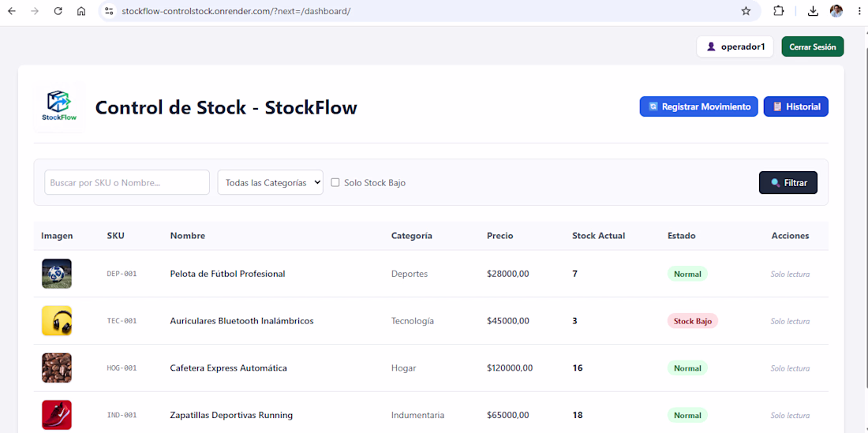Focus the Buscar por SKU o Nombre field
Image resolution: width=868 pixels, height=433 pixels.
(x=127, y=182)
